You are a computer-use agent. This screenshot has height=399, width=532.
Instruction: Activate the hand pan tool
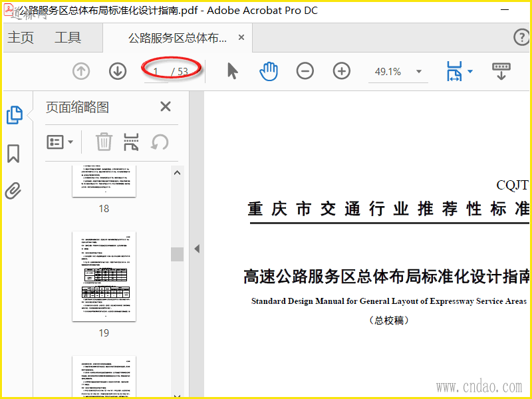click(269, 71)
